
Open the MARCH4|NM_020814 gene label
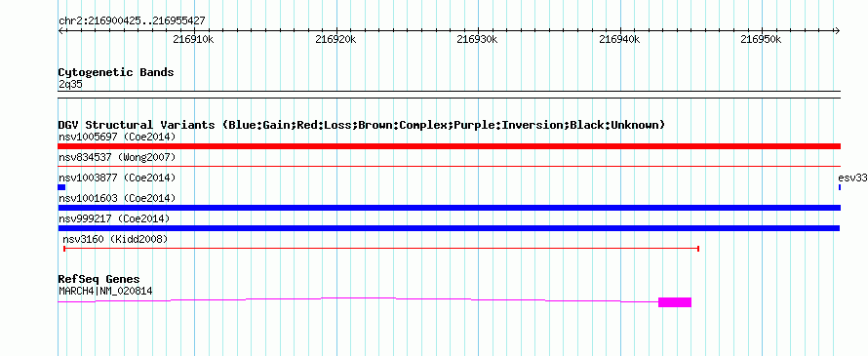click(105, 291)
